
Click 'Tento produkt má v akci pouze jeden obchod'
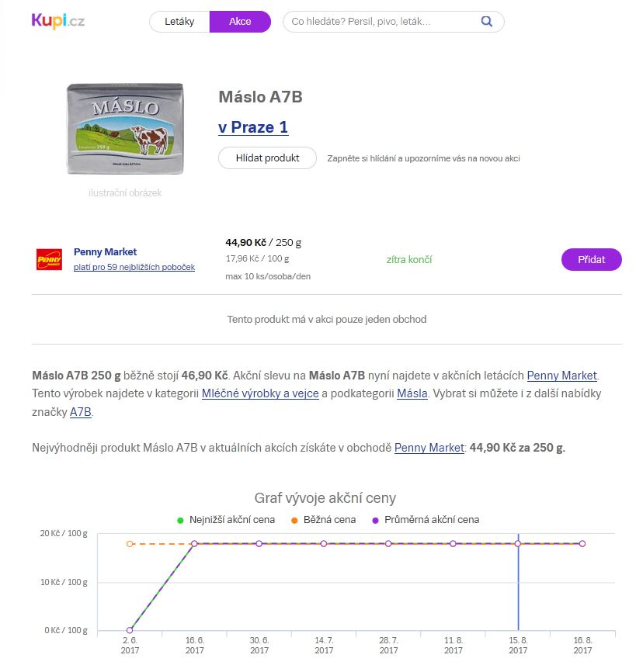[x=327, y=319]
